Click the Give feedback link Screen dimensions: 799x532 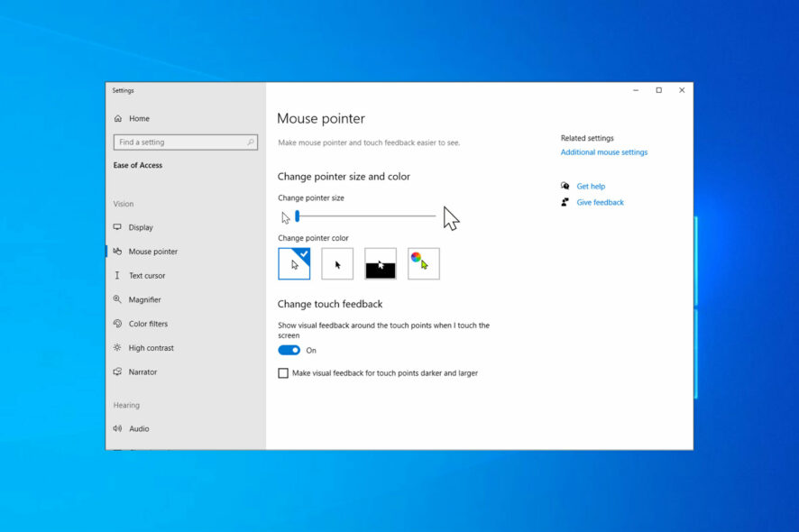(x=600, y=202)
